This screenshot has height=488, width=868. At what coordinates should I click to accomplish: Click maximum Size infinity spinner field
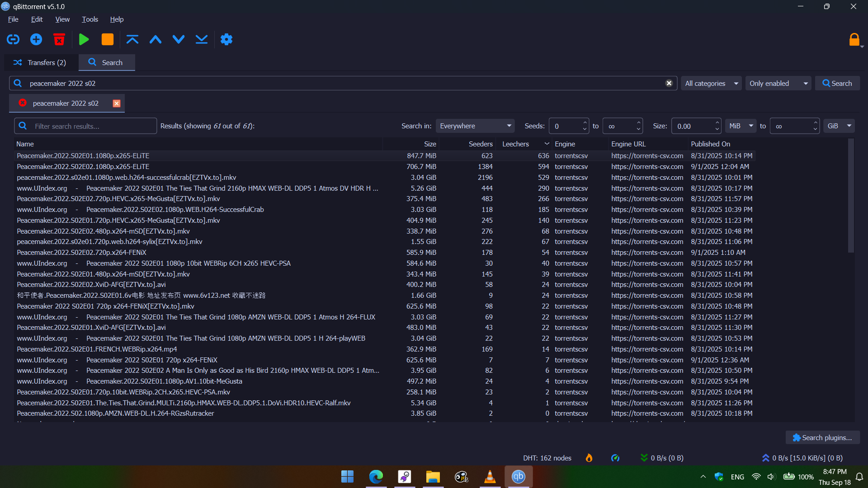pos(794,126)
